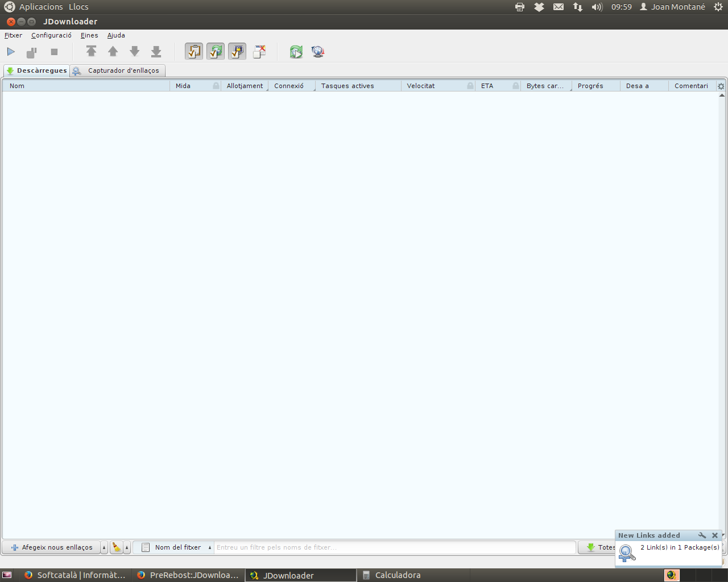The image size is (728, 582).
Task: Click the Connexió column header
Action: point(292,86)
